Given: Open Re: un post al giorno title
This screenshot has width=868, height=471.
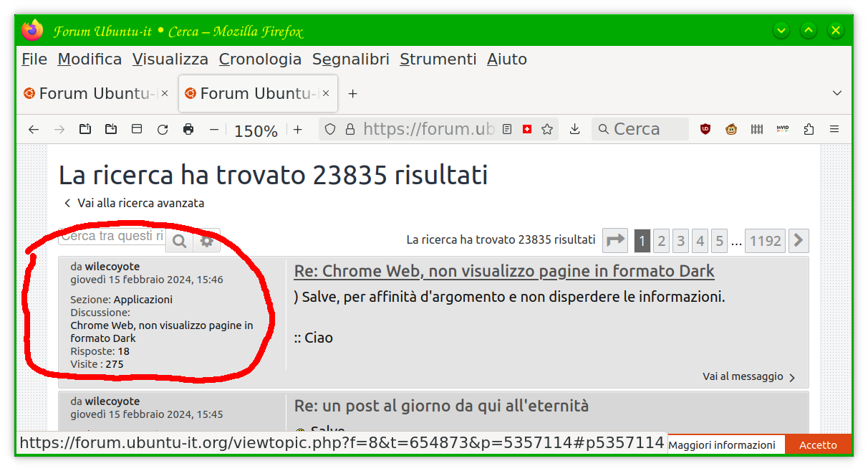Looking at the screenshot, I should click(x=441, y=406).
